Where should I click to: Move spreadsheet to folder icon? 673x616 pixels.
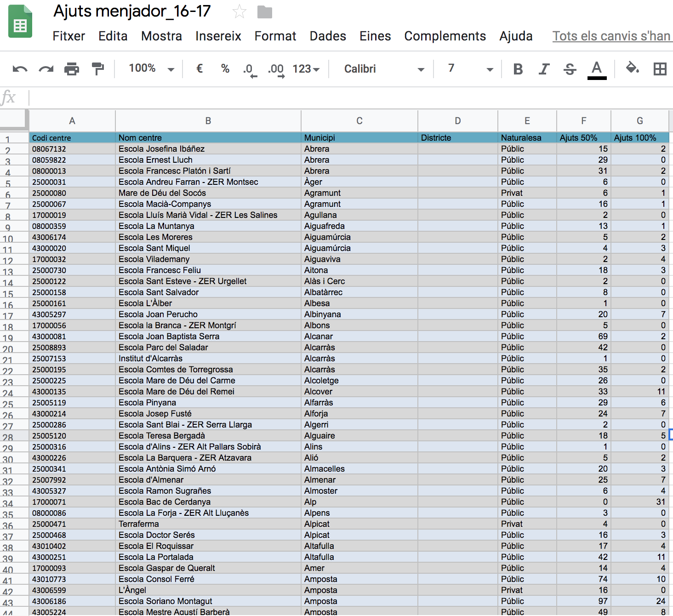(x=265, y=12)
